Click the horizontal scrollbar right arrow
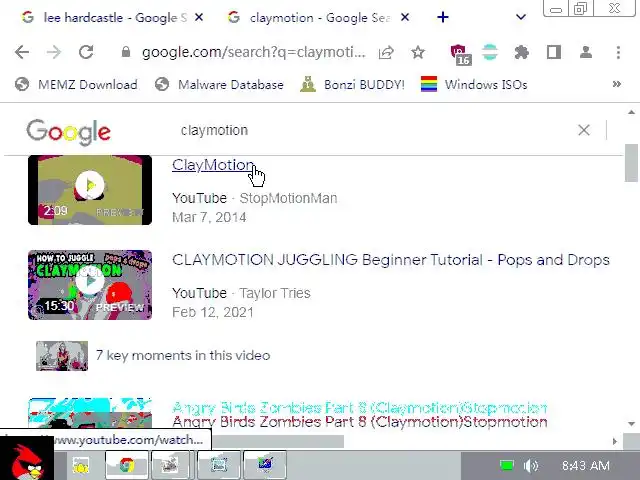Screen dimensions: 640x480 pos(615,441)
